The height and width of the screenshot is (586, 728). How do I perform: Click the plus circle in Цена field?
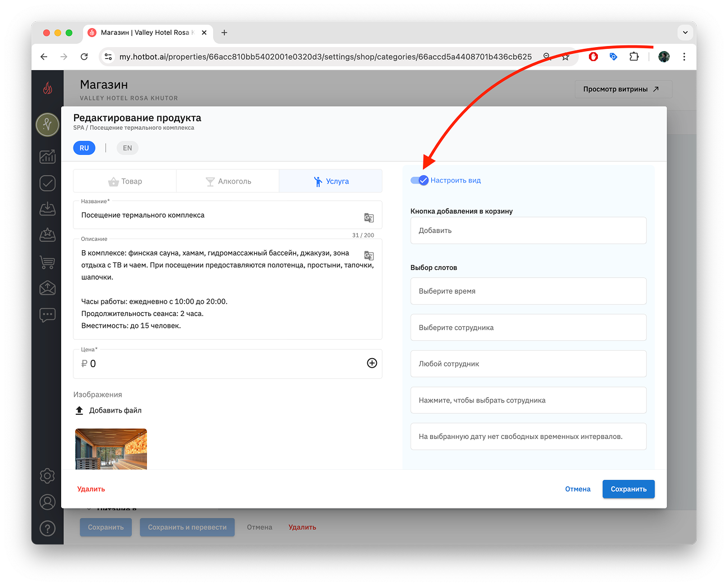click(372, 363)
